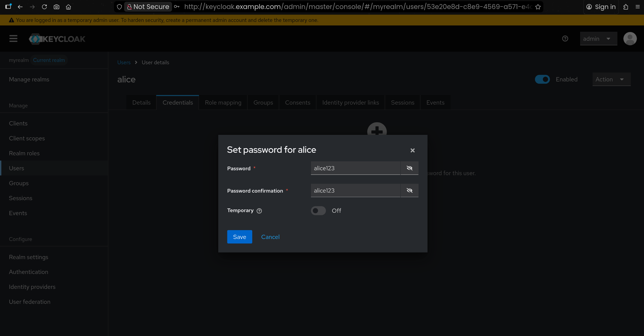Open the help question mark icon
644x336 pixels.
[x=565, y=39]
